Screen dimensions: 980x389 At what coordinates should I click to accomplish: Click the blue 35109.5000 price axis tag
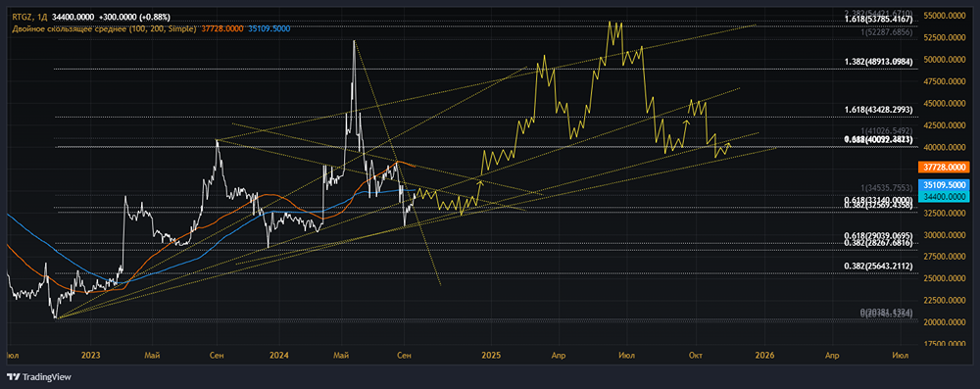943,186
